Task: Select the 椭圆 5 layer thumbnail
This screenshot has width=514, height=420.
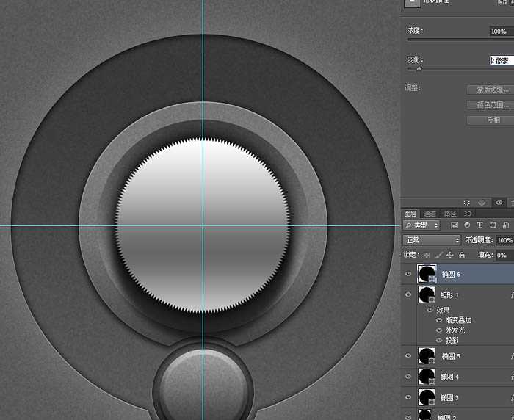Action: click(x=427, y=355)
